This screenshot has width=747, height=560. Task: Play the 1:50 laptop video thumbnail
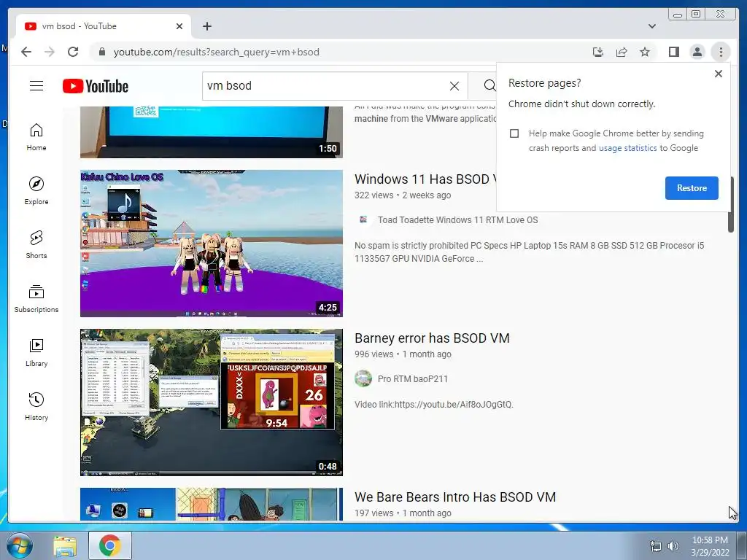click(x=211, y=133)
